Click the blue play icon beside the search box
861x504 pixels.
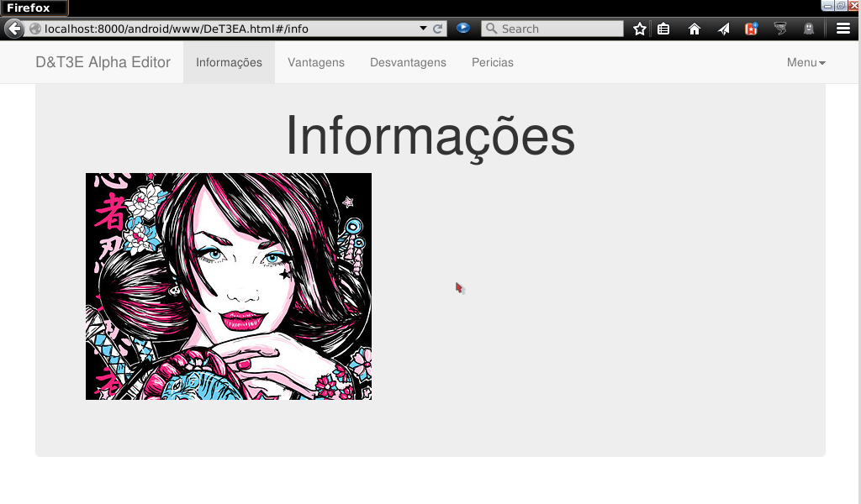(x=463, y=28)
